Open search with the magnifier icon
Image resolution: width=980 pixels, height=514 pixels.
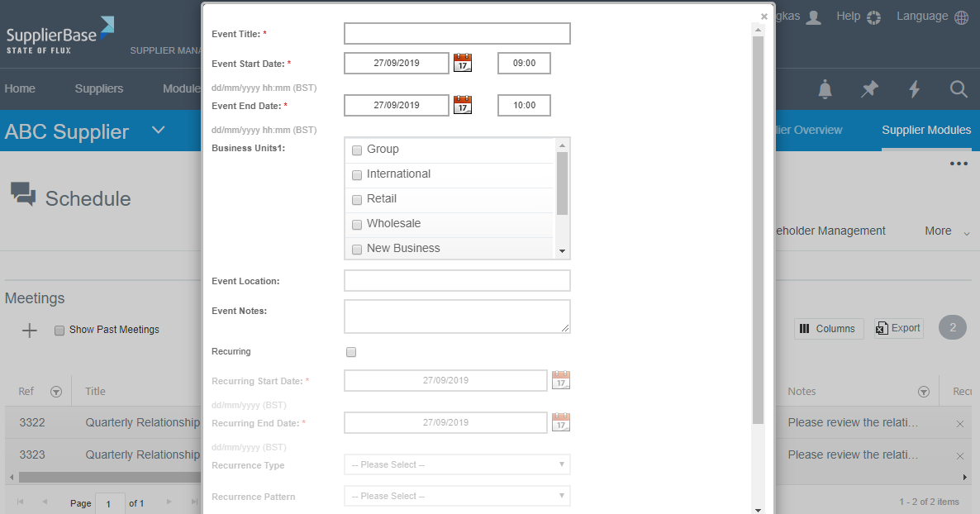(959, 89)
